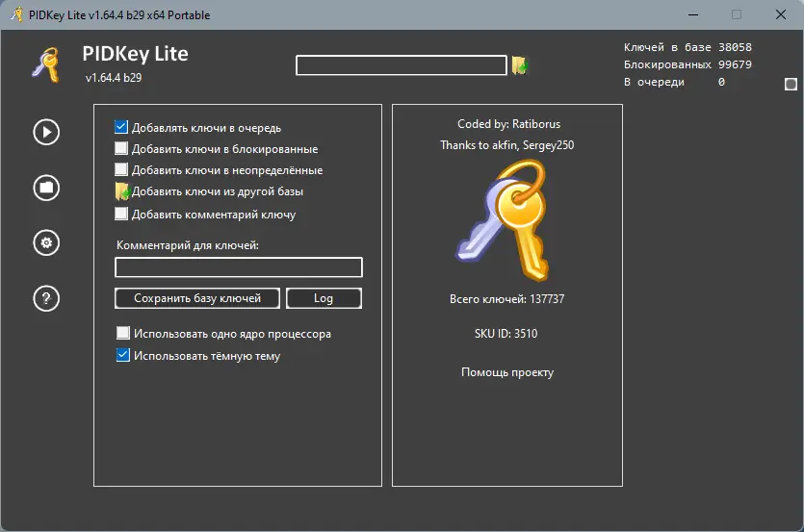Click the 'Помощь проекту' link
Image resolution: width=804 pixels, height=532 pixels.
pyautogui.click(x=507, y=372)
